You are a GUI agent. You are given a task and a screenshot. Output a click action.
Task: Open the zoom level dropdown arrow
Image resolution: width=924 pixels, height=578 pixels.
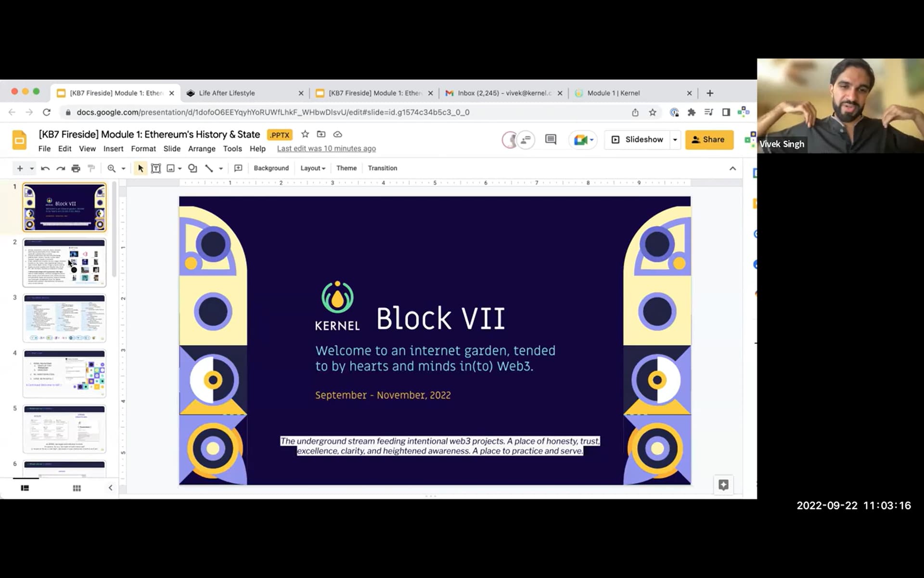pyautogui.click(x=123, y=168)
